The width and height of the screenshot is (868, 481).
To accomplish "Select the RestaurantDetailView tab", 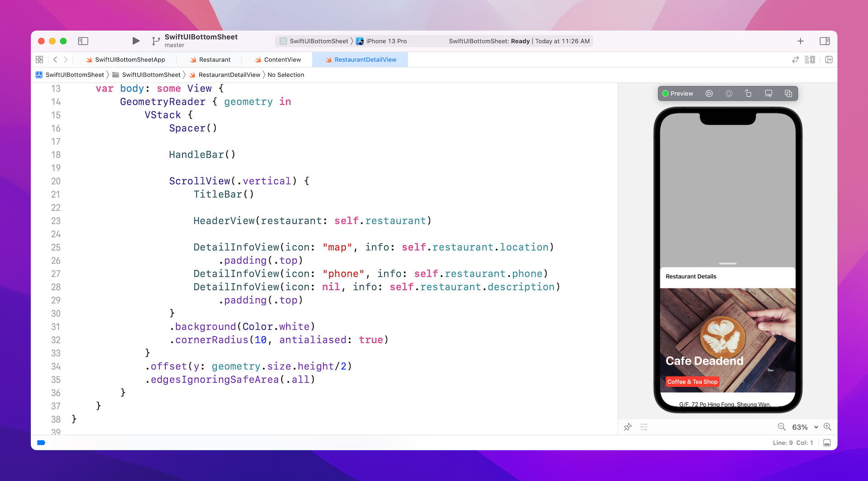I will pyautogui.click(x=360, y=60).
